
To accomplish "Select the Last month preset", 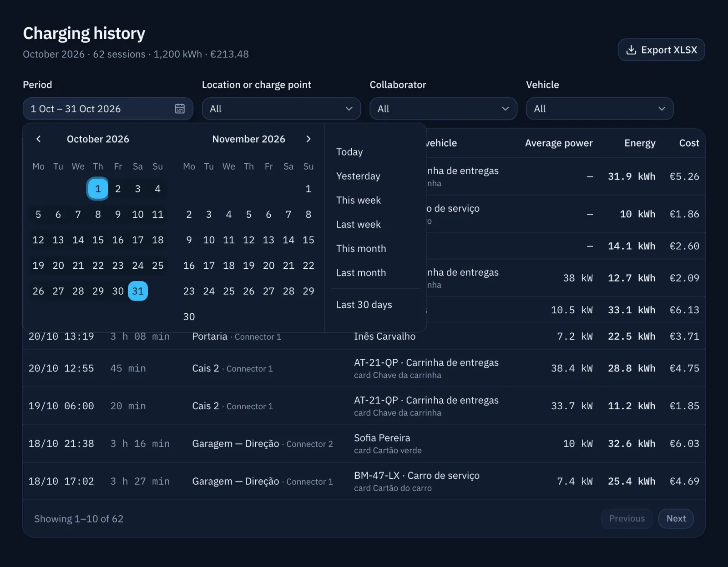I will pos(361,272).
